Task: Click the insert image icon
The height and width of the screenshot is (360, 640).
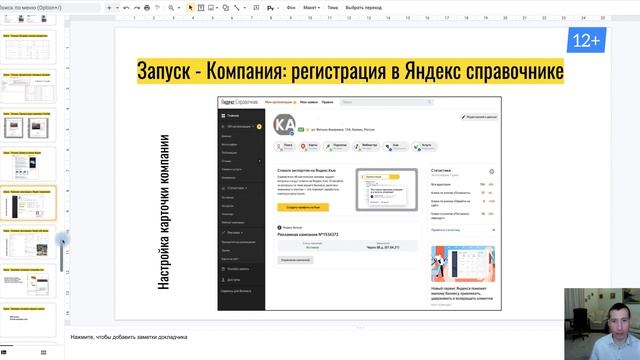Action: pyautogui.click(x=211, y=8)
